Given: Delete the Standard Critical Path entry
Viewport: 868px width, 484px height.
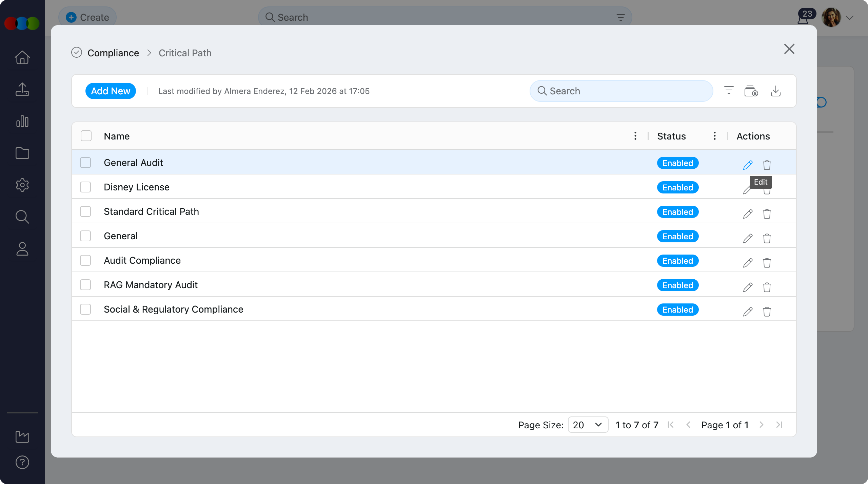Looking at the screenshot, I should (x=767, y=214).
